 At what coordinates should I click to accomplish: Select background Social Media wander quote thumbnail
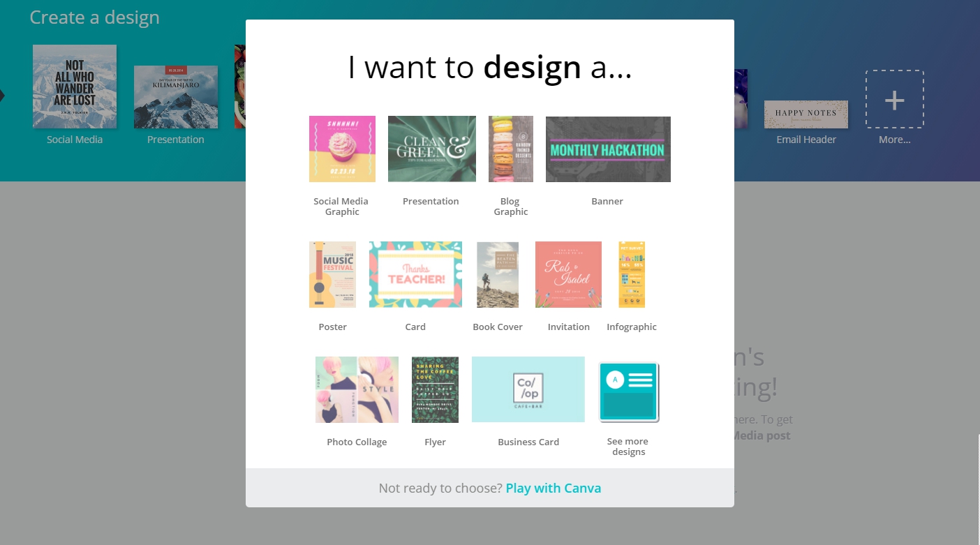[x=75, y=87]
